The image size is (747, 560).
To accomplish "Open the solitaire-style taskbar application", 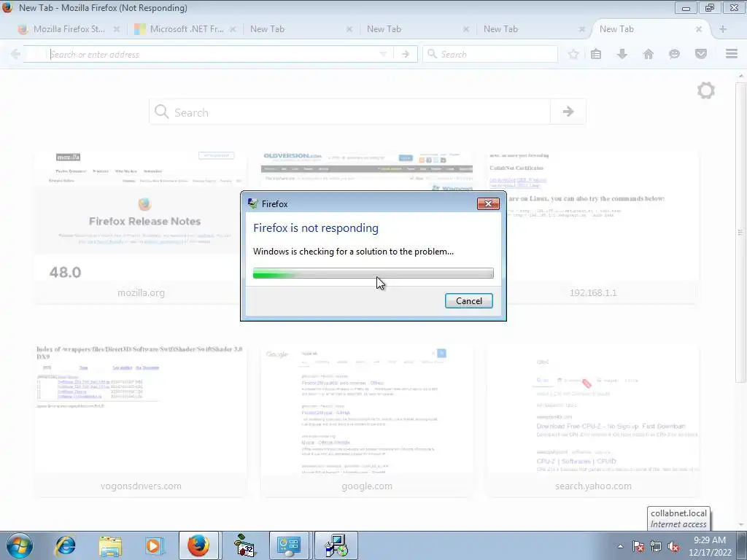I will coord(244,545).
